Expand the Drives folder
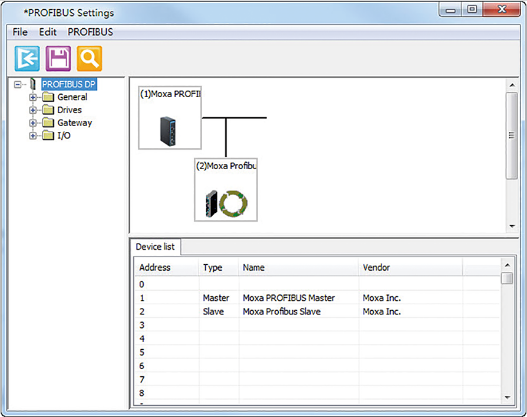 tap(33, 110)
